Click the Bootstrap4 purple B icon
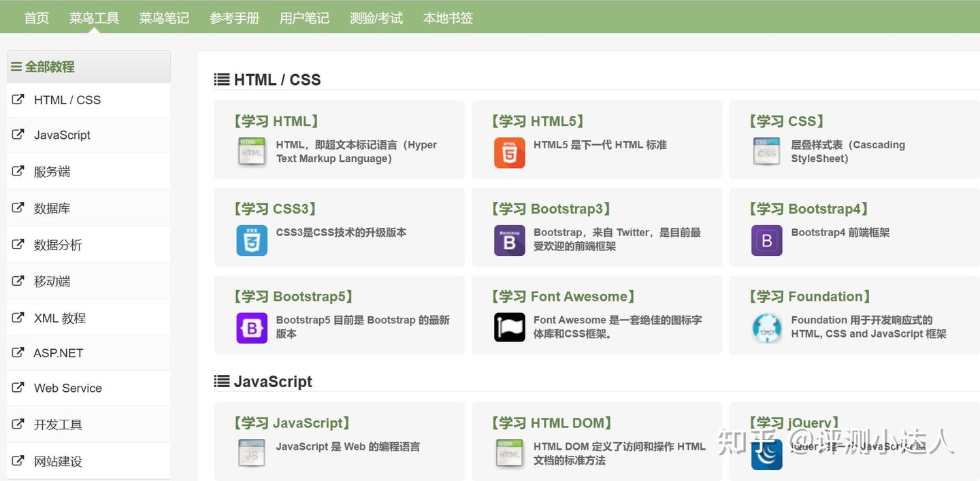 coord(766,240)
